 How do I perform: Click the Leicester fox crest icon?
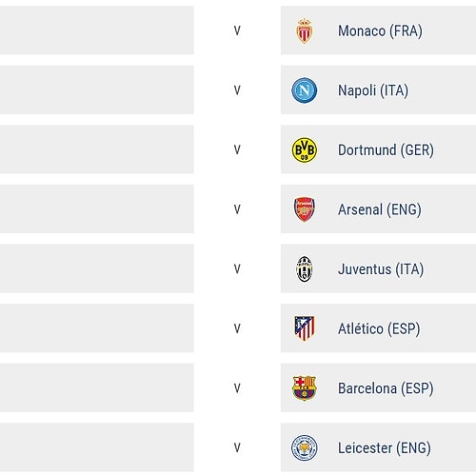(x=305, y=447)
